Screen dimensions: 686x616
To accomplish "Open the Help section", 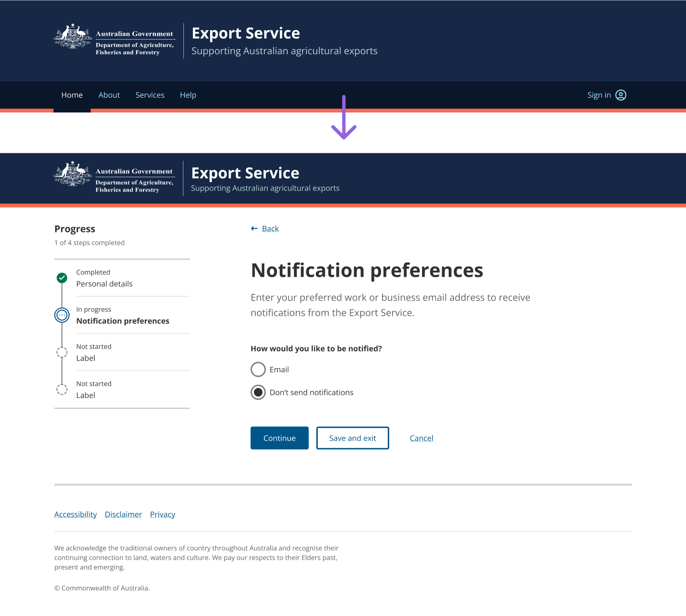I will (x=188, y=95).
